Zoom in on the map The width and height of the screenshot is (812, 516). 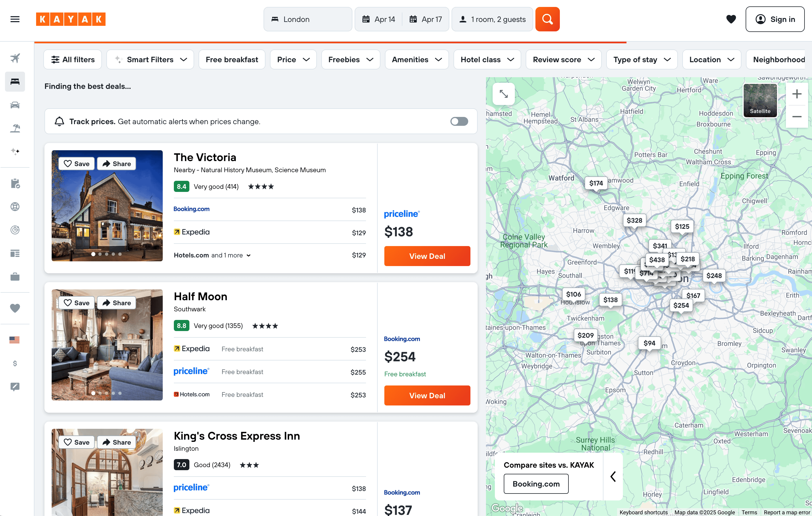click(x=796, y=94)
